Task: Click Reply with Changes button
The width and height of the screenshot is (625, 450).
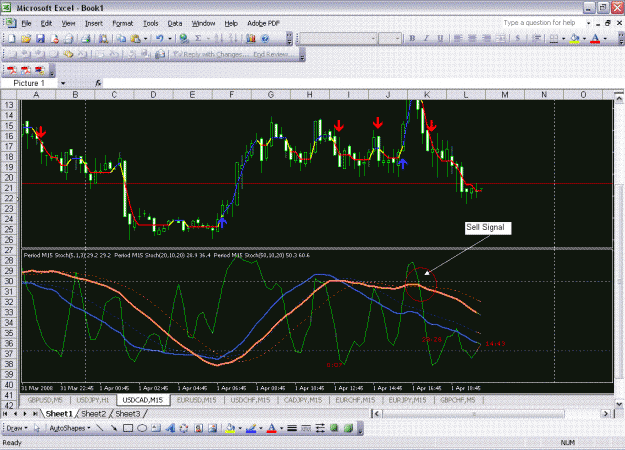Action: click(210, 54)
